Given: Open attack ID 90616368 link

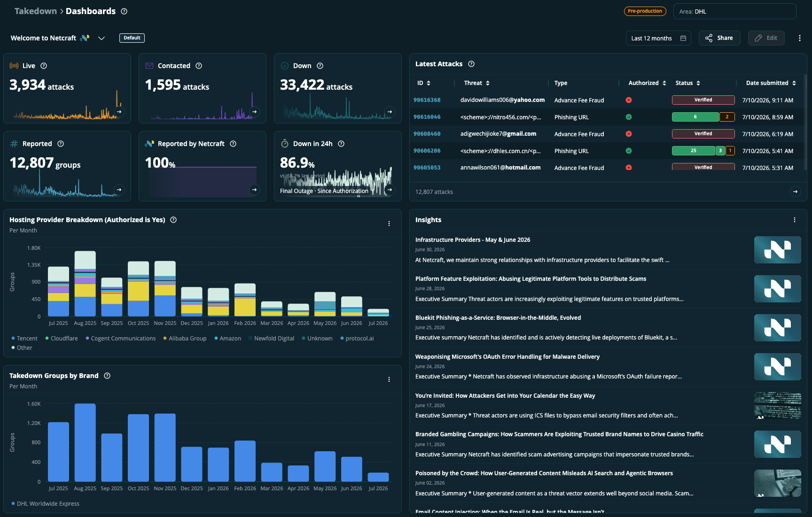Looking at the screenshot, I should click(x=427, y=100).
